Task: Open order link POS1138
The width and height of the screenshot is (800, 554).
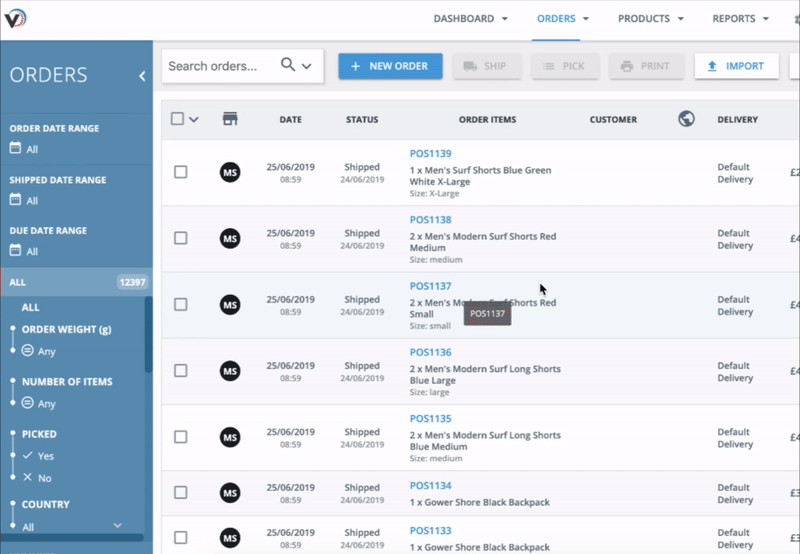Action: [x=430, y=220]
